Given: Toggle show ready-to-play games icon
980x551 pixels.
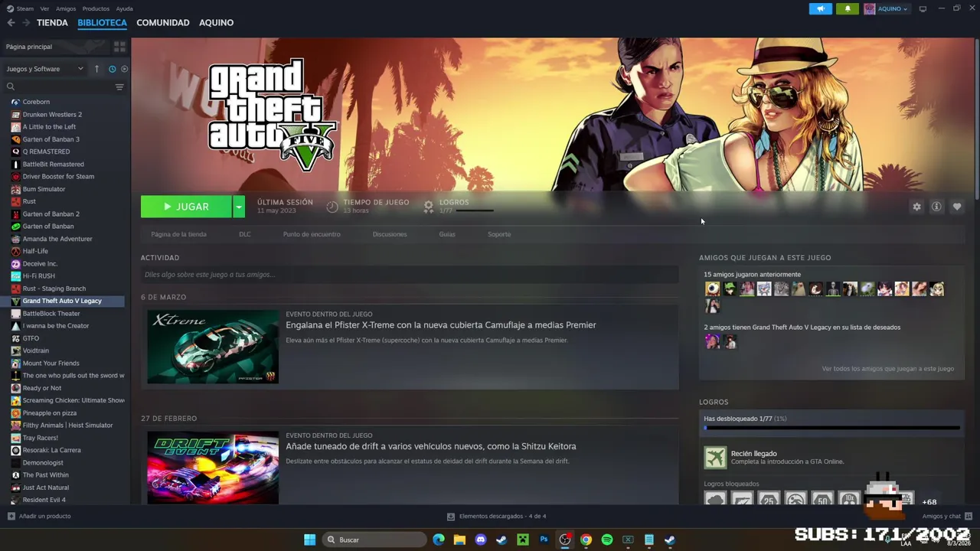Looking at the screenshot, I should (x=124, y=69).
